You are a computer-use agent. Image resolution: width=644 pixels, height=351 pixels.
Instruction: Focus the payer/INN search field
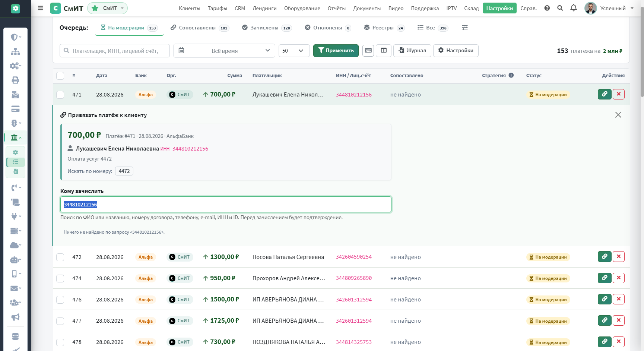point(115,51)
